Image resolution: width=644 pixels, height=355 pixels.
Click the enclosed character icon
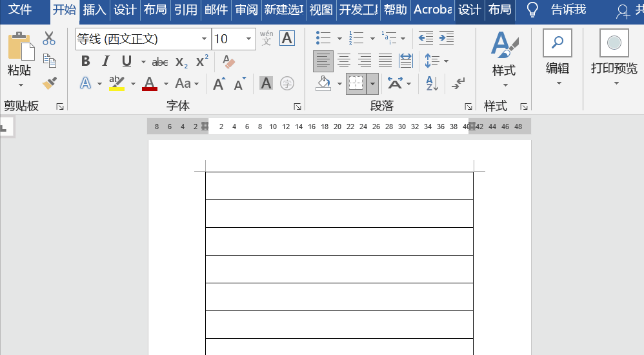pyautogui.click(x=287, y=83)
